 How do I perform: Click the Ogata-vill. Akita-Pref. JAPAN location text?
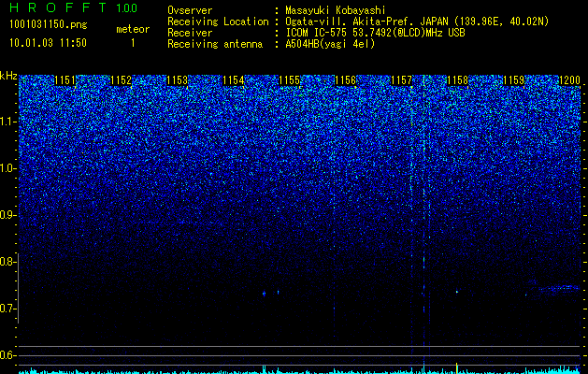click(417, 22)
